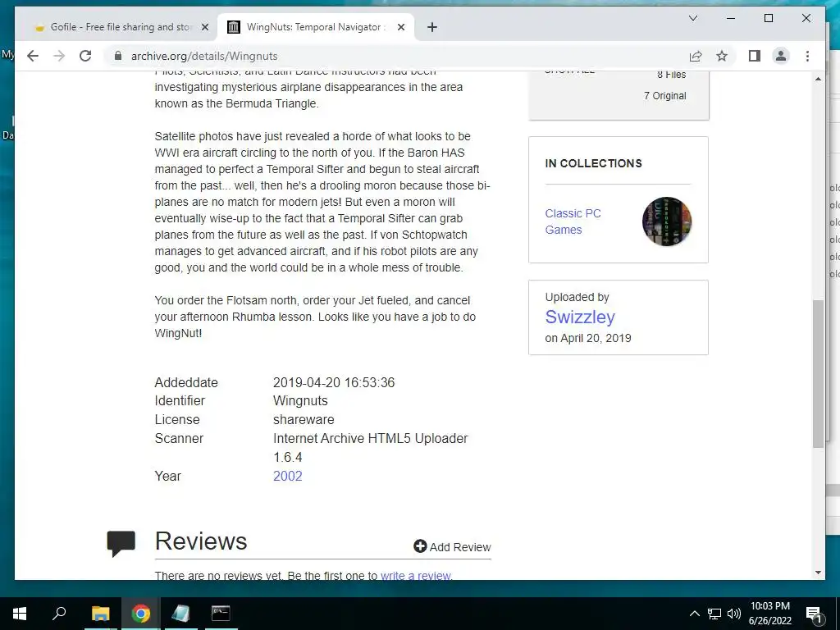This screenshot has width=840, height=630.
Task: Open year 2002 link
Action: coord(288,476)
